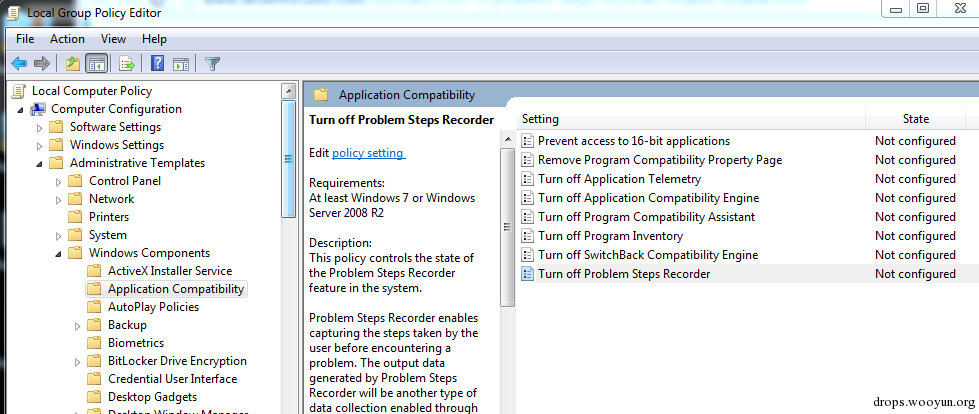This screenshot has height=414, width=979.
Task: Expand the Backup node
Action: click(78, 326)
